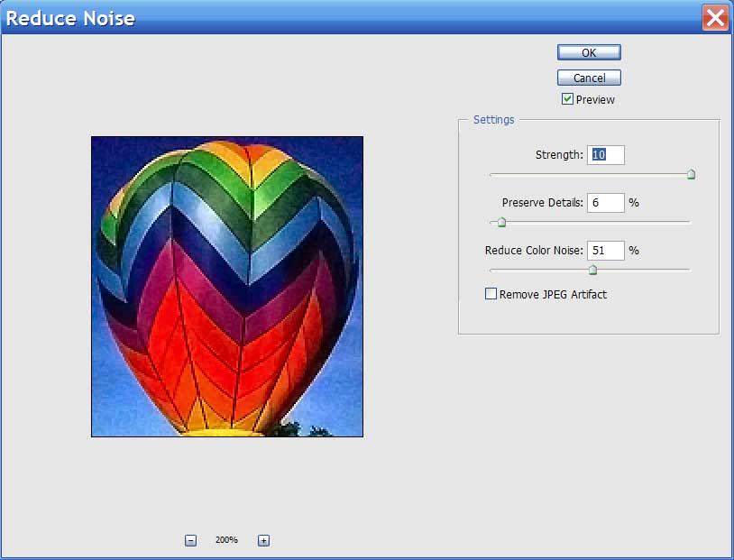Click the Reduce Color Noise value field

pos(606,251)
